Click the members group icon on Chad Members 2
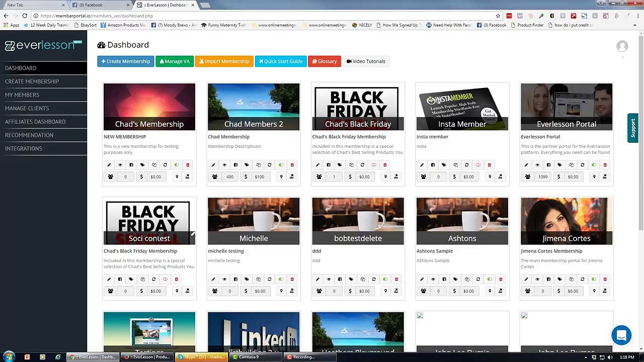The height and width of the screenshot is (362, 644). (215, 176)
